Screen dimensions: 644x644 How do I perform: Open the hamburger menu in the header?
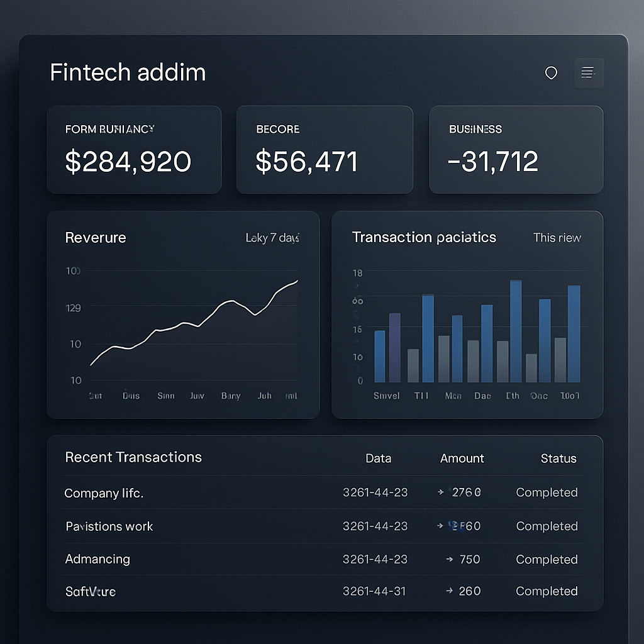click(x=588, y=73)
